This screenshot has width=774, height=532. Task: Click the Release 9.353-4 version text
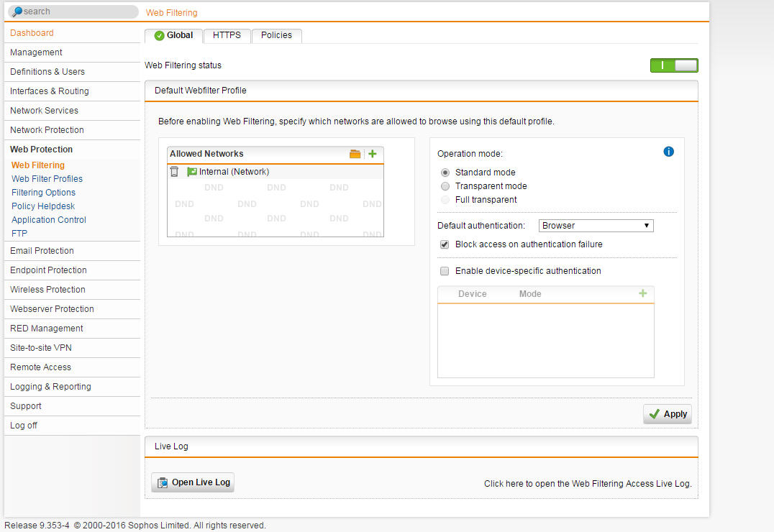click(37, 526)
